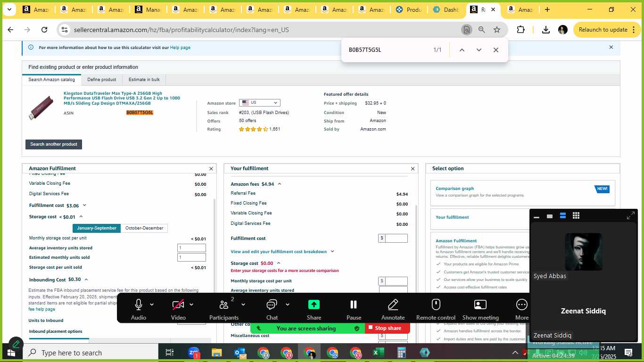
Task: Click the red Stop share button
Action: (x=387, y=328)
